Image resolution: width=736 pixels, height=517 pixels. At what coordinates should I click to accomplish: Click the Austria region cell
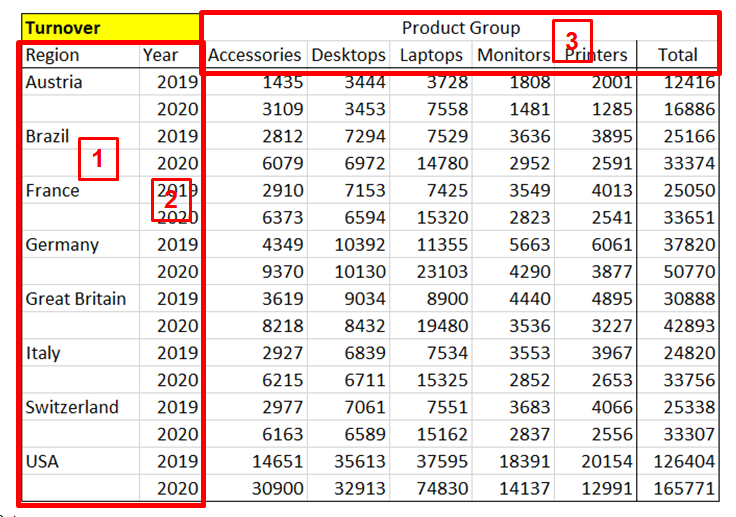(54, 83)
